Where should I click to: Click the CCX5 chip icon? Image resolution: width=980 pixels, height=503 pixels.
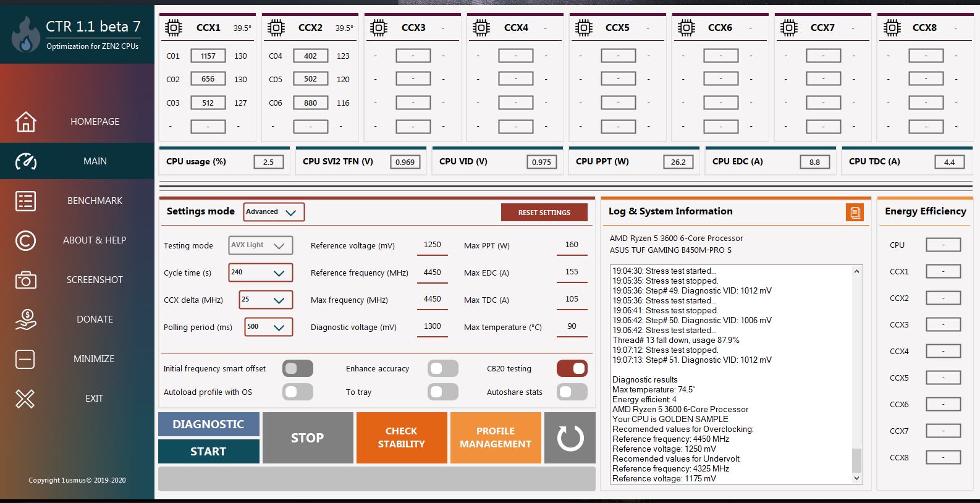click(584, 28)
